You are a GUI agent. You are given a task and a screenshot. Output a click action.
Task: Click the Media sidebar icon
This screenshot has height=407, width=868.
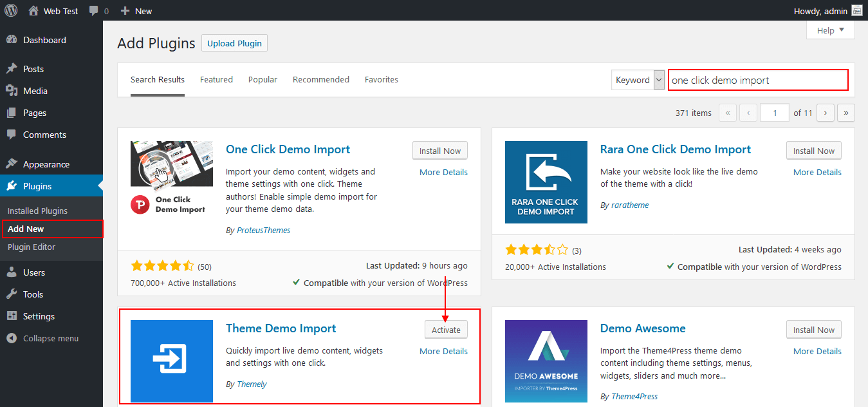pyautogui.click(x=12, y=91)
